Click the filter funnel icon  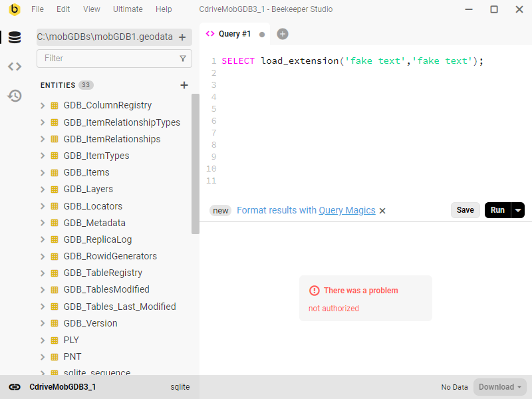coord(183,59)
